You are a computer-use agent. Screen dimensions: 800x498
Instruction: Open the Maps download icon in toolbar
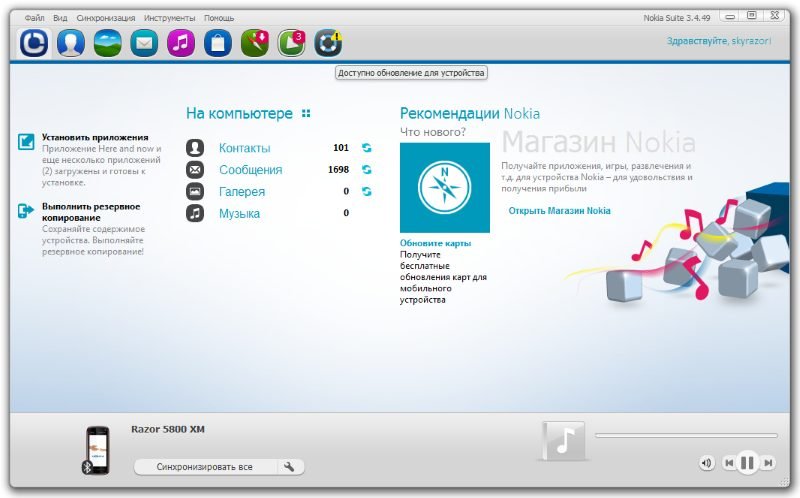pos(255,43)
